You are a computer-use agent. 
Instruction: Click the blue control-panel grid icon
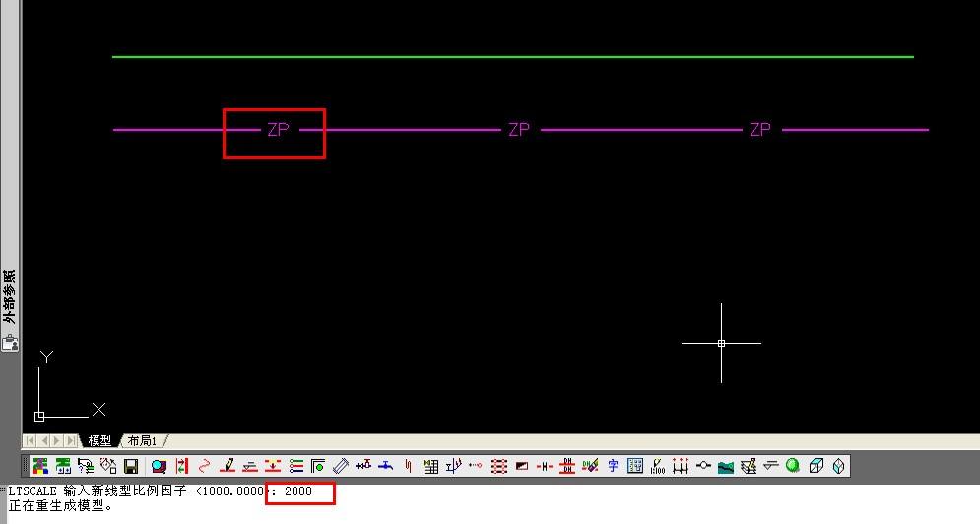click(635, 466)
